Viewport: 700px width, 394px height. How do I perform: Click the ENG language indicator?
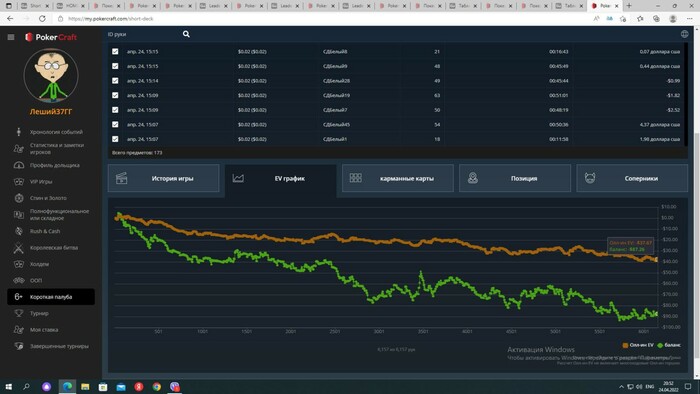click(x=650, y=386)
